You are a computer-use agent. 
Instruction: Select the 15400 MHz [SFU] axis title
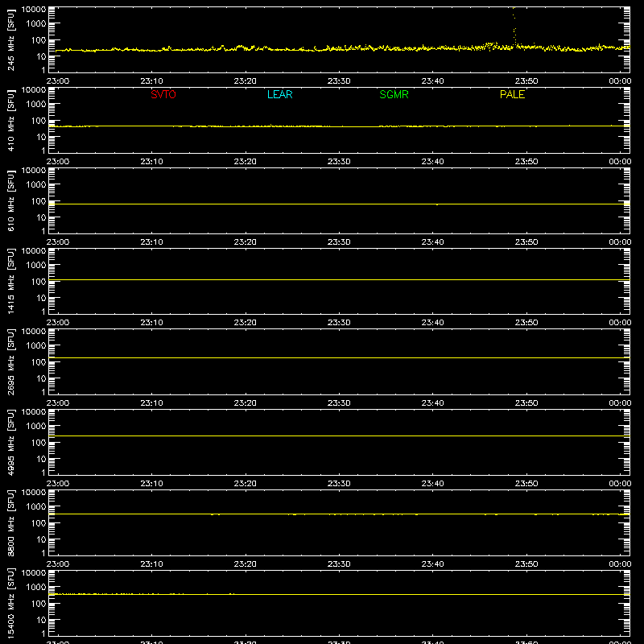[x=10, y=603]
